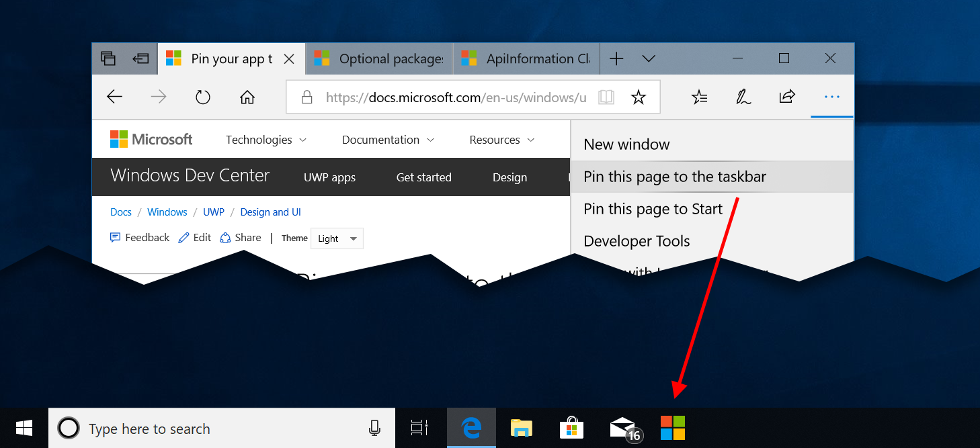The width and height of the screenshot is (980, 448).
Task: Share this page icon in toolbar
Action: tap(787, 97)
